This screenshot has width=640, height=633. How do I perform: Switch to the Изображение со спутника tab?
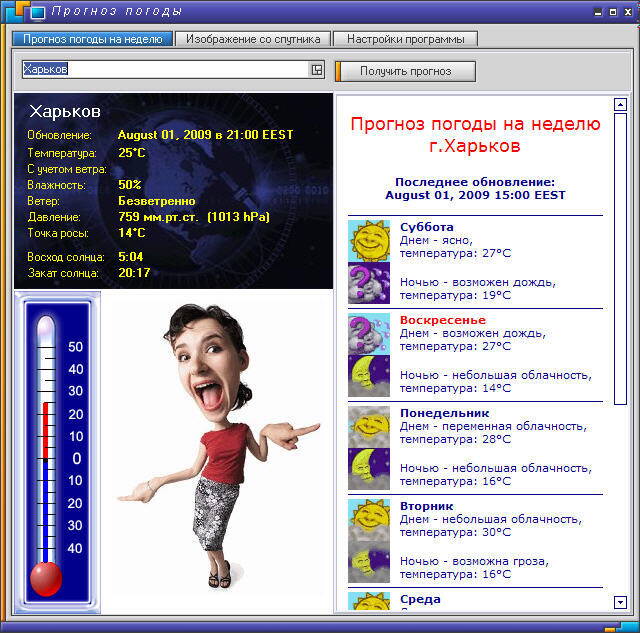(x=253, y=39)
